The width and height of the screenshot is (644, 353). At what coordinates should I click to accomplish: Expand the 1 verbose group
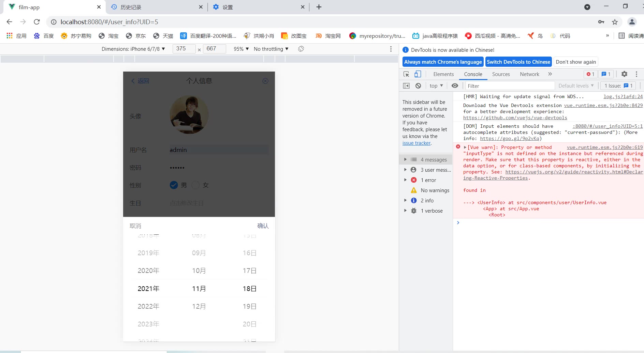coord(405,211)
